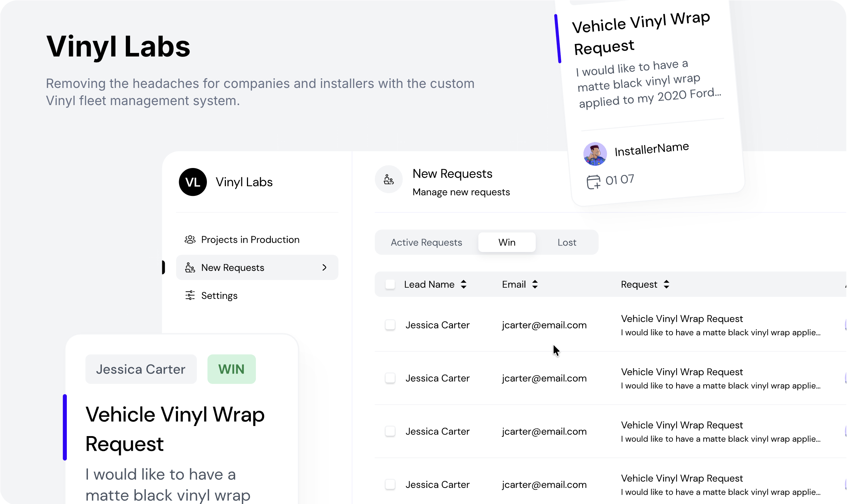Check the second Jessica Carter row checkbox
The image size is (847, 504).
point(390,378)
